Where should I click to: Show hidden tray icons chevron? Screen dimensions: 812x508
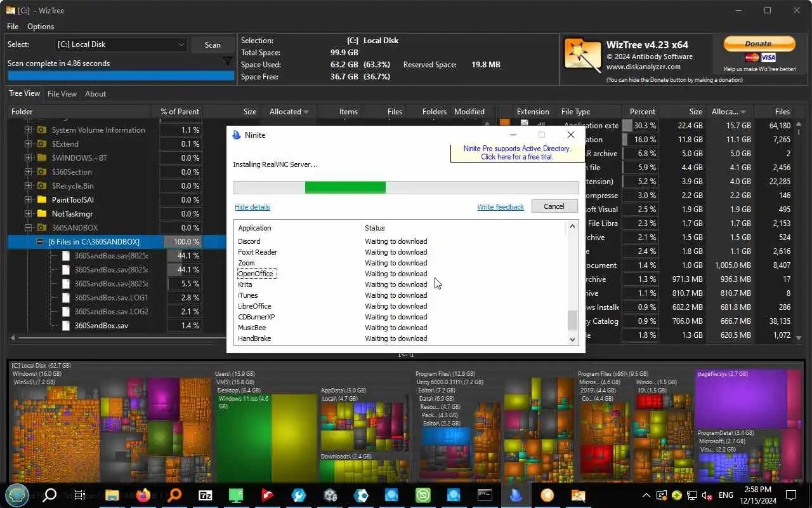pyautogui.click(x=646, y=495)
